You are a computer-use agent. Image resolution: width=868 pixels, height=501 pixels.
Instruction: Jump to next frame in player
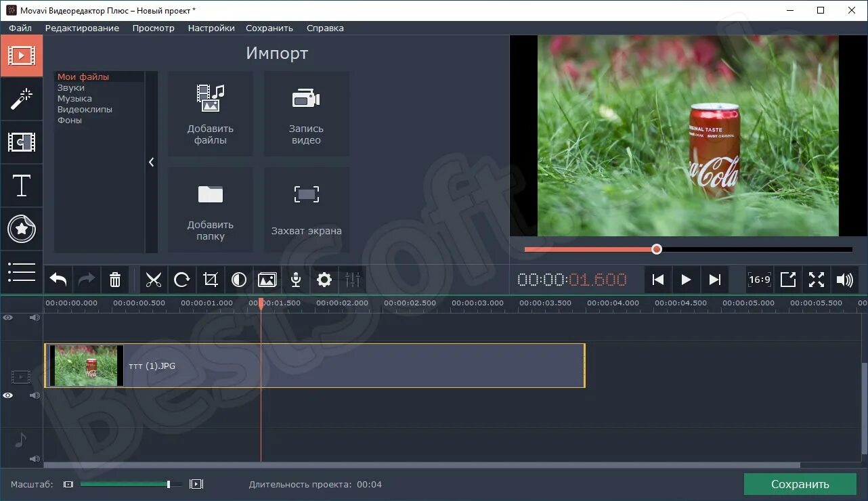click(714, 280)
